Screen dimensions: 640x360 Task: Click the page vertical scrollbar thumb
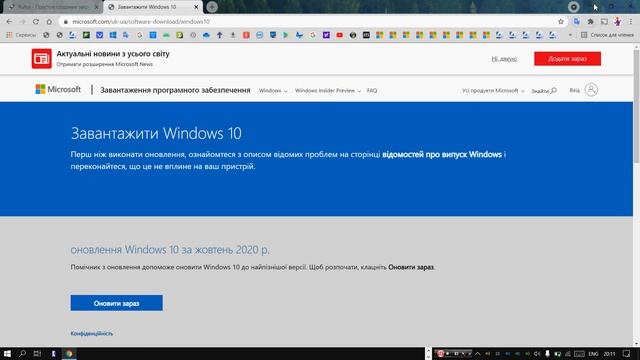coord(636,106)
